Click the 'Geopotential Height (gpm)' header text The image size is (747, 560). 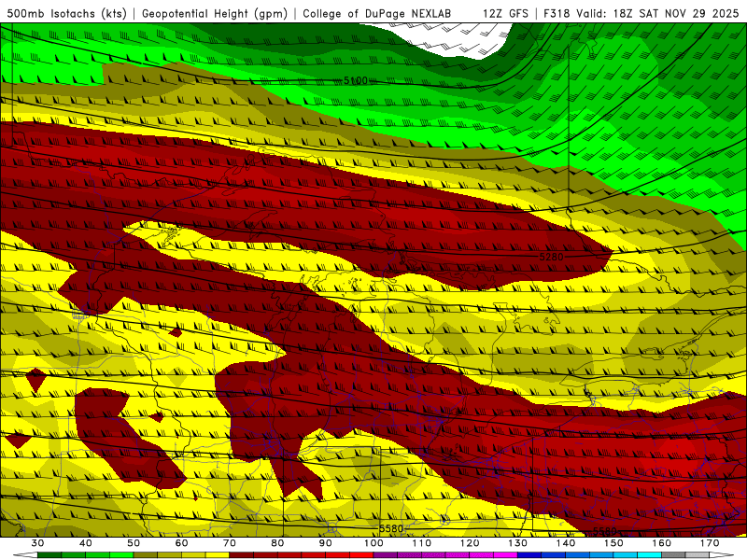coord(215,13)
